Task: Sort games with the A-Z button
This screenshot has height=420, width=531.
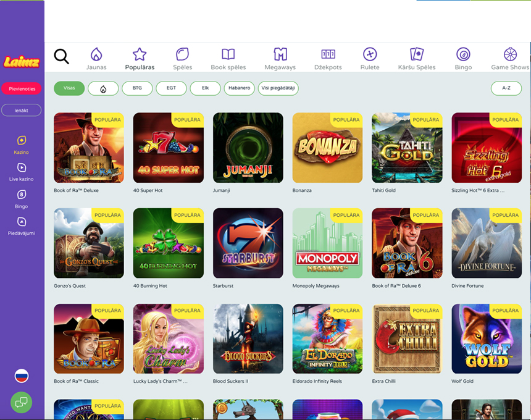Action: tap(506, 88)
